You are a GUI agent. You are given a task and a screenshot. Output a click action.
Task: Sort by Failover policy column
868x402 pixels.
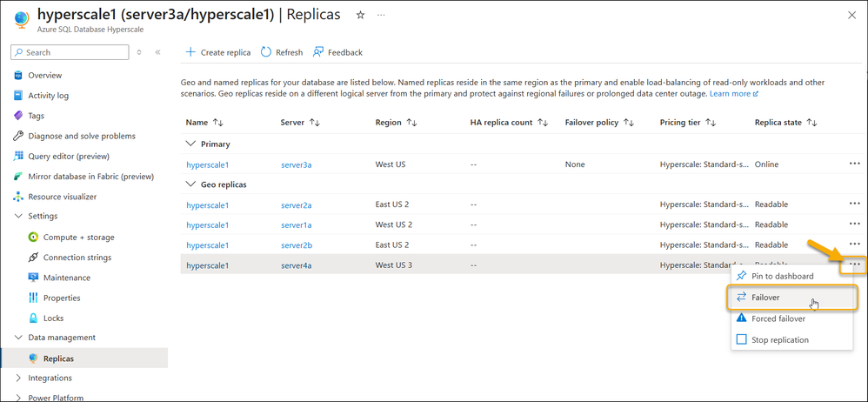point(599,123)
